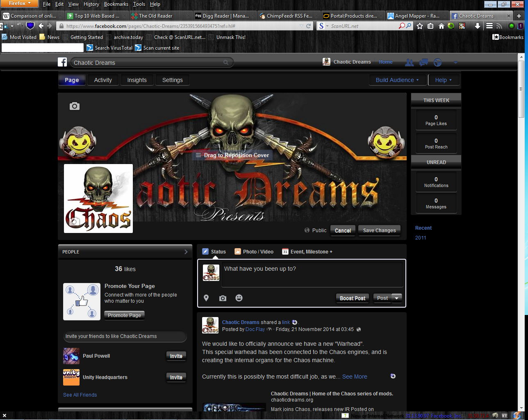Open the new tab plus button
Screen dimensions: 528x420
[519, 16]
